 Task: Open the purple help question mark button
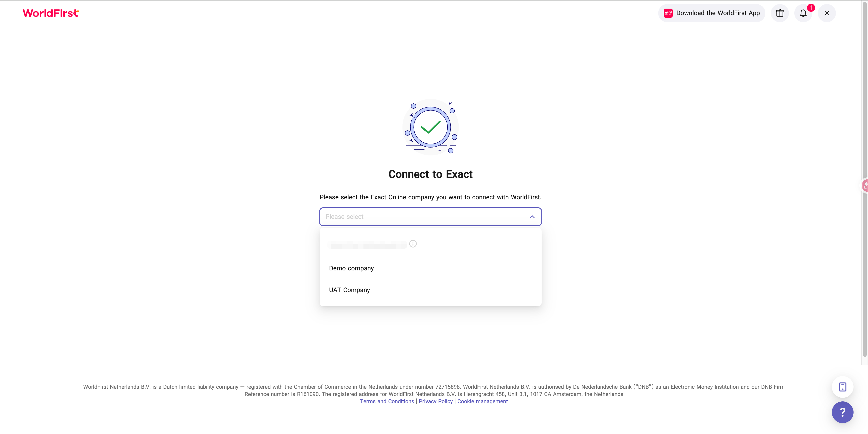pyautogui.click(x=842, y=412)
